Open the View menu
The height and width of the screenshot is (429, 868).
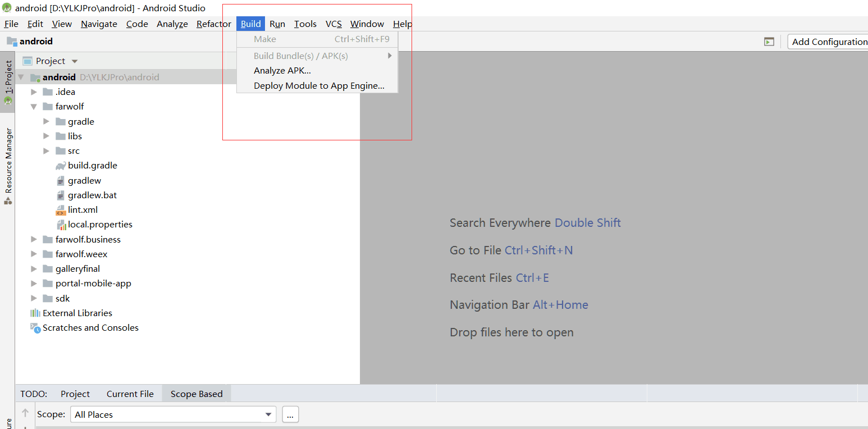(62, 24)
